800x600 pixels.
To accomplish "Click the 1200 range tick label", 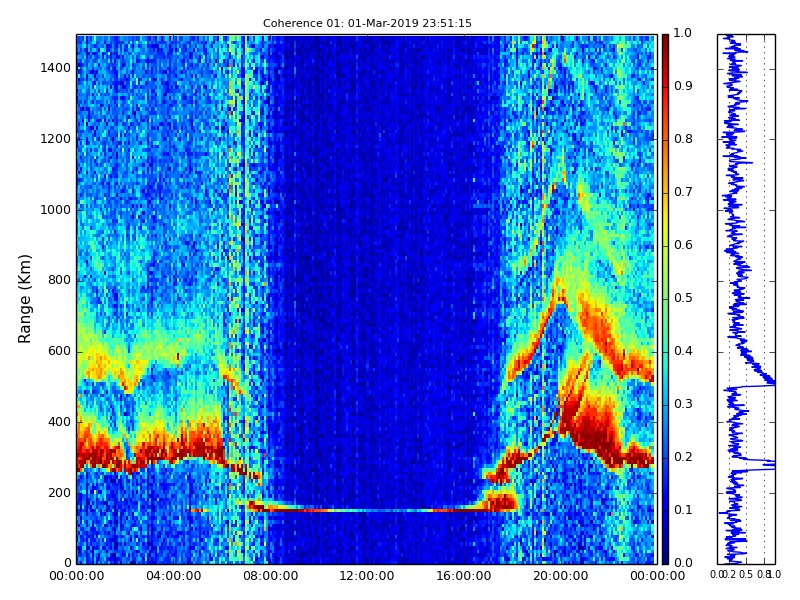I will 56,139.
